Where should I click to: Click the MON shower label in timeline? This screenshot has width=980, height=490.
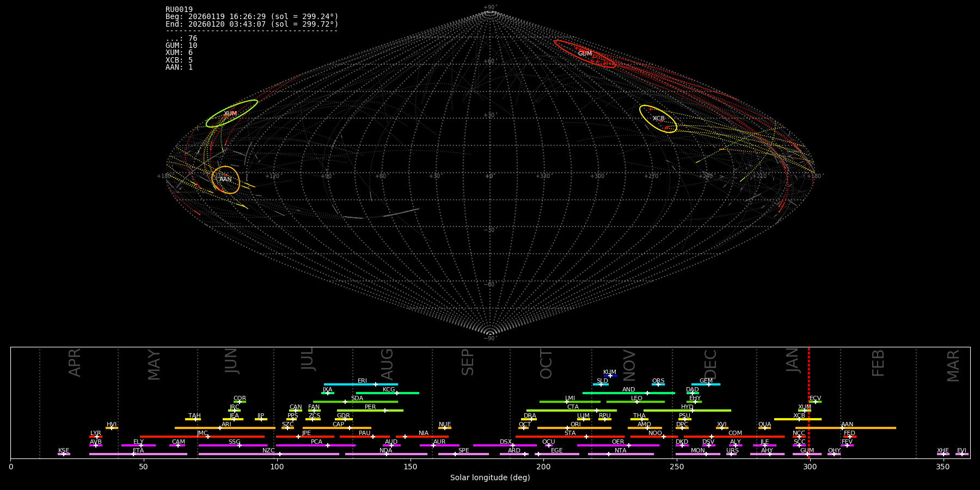(x=697, y=451)
